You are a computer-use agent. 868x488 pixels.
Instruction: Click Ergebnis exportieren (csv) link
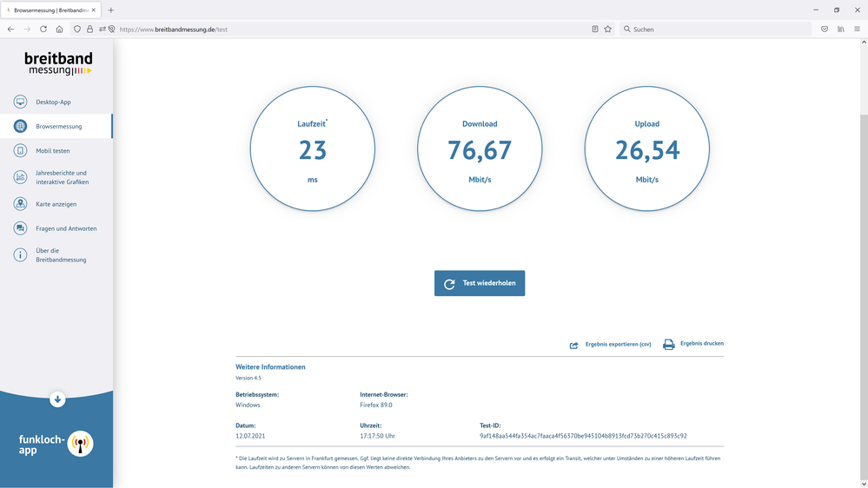coord(618,344)
